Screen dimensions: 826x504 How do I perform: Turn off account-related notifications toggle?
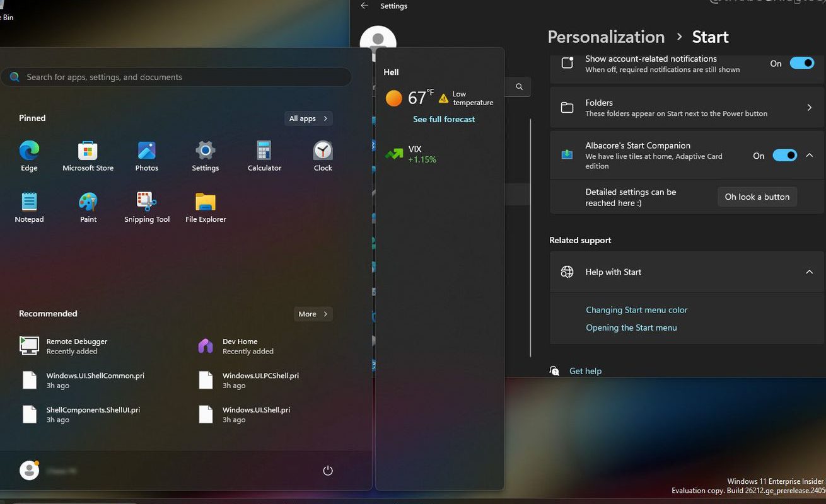802,63
